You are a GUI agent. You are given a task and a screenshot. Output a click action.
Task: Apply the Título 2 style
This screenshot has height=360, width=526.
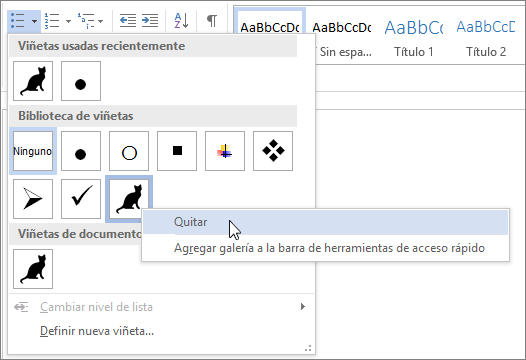(486, 38)
